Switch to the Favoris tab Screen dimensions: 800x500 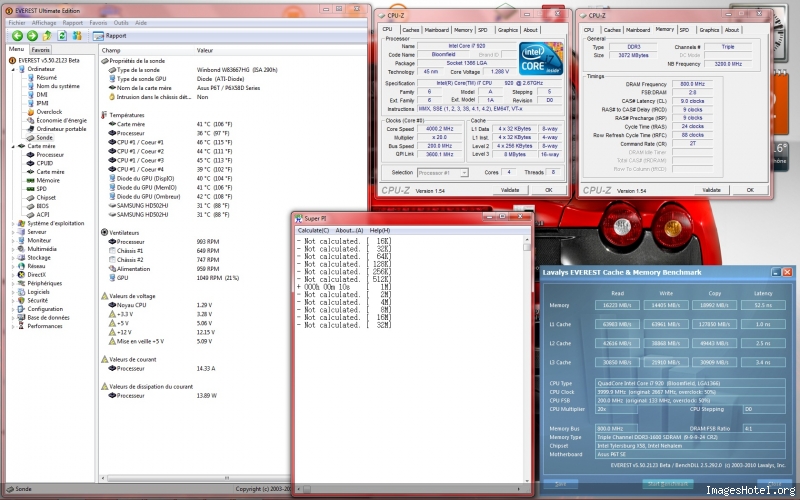pos(41,49)
